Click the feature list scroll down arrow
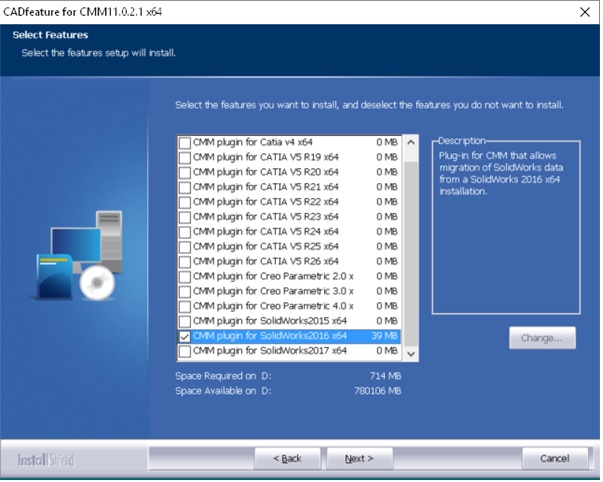Image resolution: width=603 pixels, height=482 pixels. coord(411,354)
